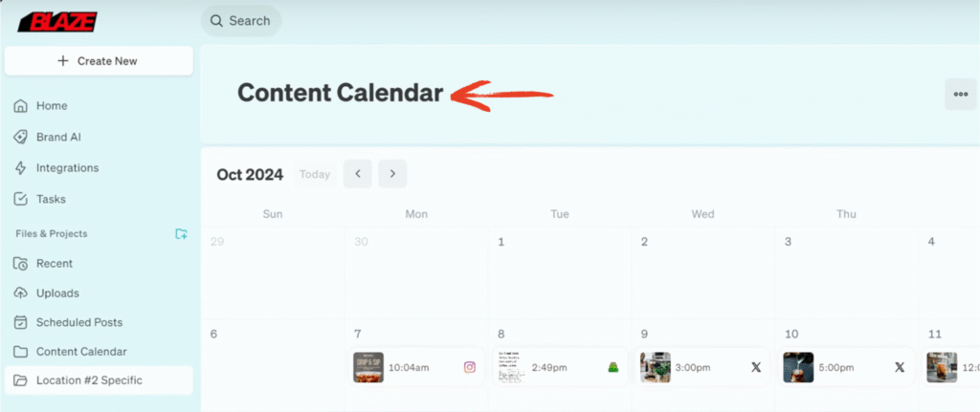Click the X icon on 3:00pm post
Viewport: 980px width, 412px height.
[x=756, y=368]
